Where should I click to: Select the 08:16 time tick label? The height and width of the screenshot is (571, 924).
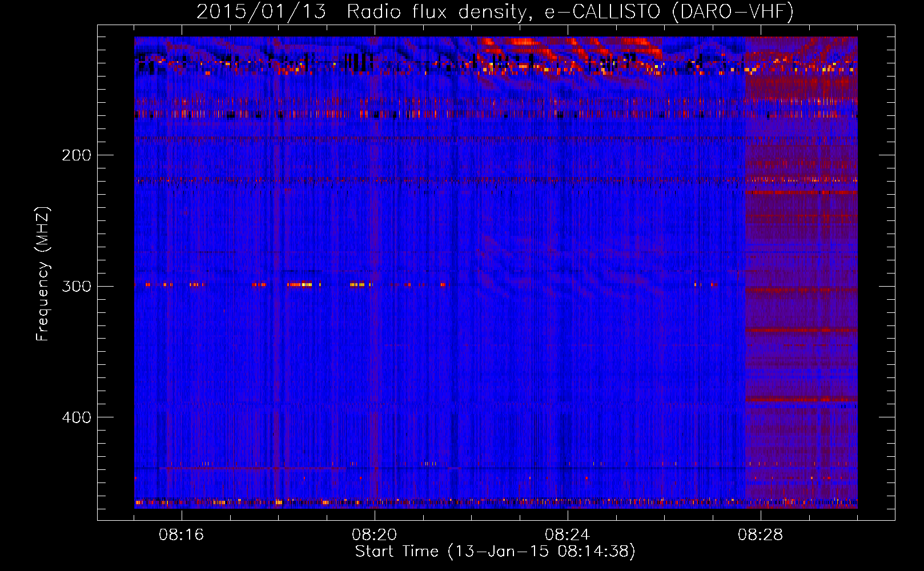coord(181,535)
